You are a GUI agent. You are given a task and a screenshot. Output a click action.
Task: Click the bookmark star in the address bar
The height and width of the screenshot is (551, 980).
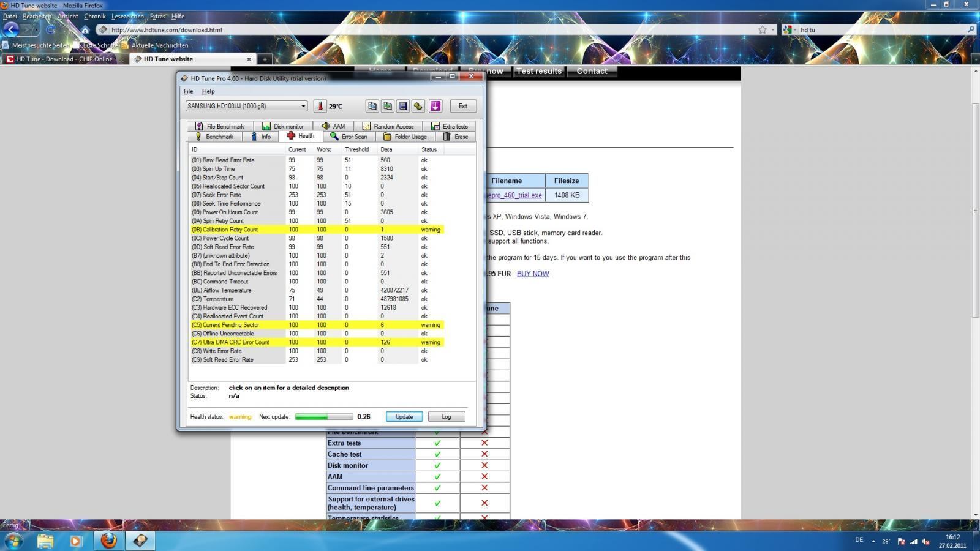pos(762,29)
